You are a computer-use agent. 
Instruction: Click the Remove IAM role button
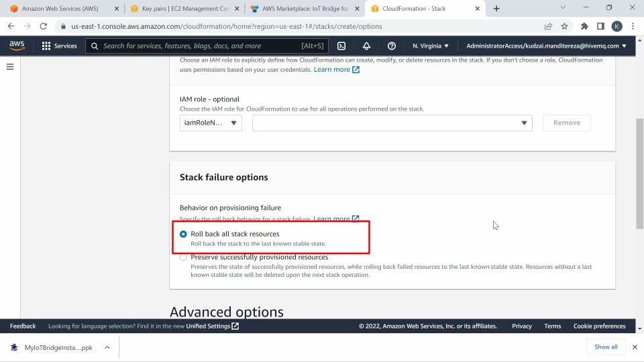(567, 123)
